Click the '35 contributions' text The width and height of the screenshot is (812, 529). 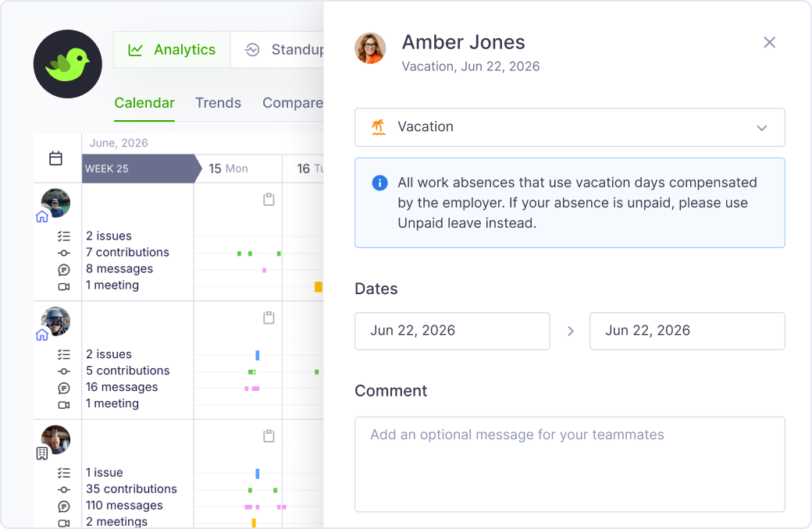coord(131,489)
